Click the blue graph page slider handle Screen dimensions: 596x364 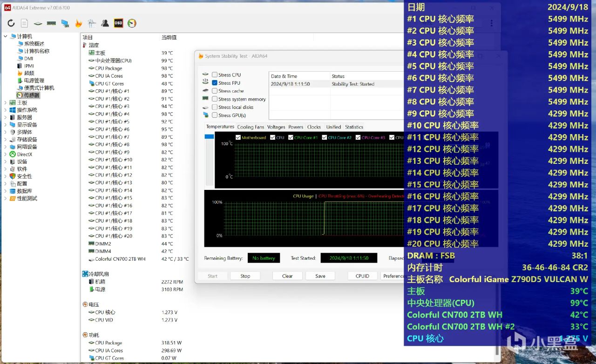(209, 136)
